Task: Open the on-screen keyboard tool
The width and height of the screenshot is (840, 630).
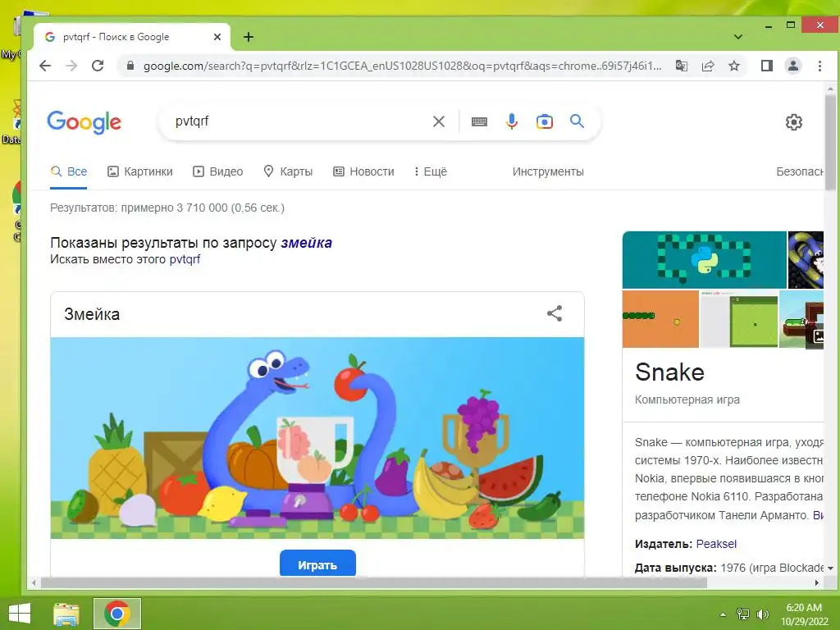Action: tap(479, 121)
